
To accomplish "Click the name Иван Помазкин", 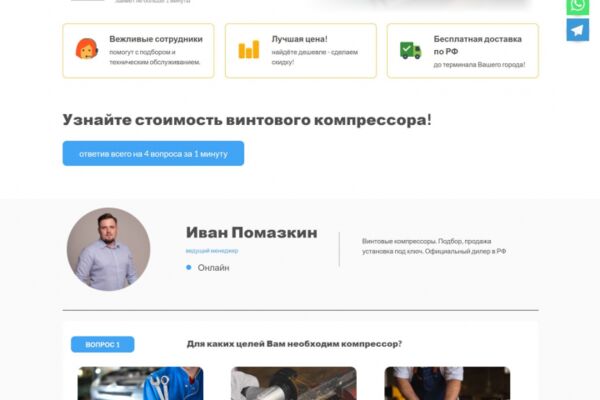I will pyautogui.click(x=251, y=232).
